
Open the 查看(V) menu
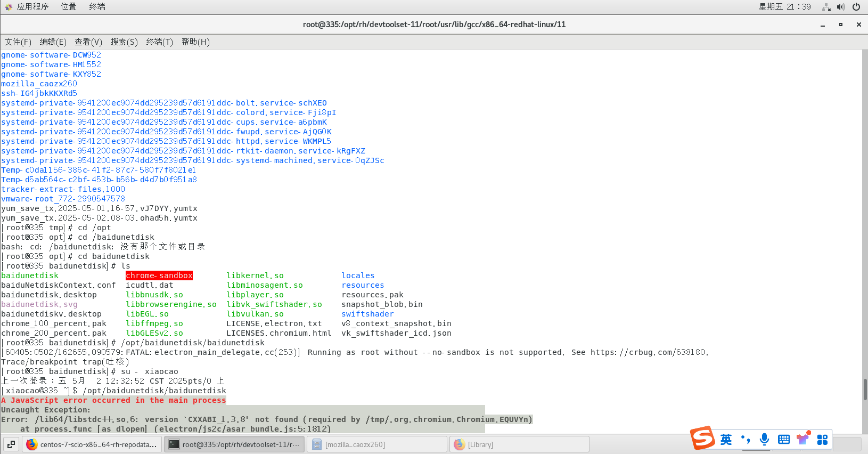pyautogui.click(x=88, y=42)
